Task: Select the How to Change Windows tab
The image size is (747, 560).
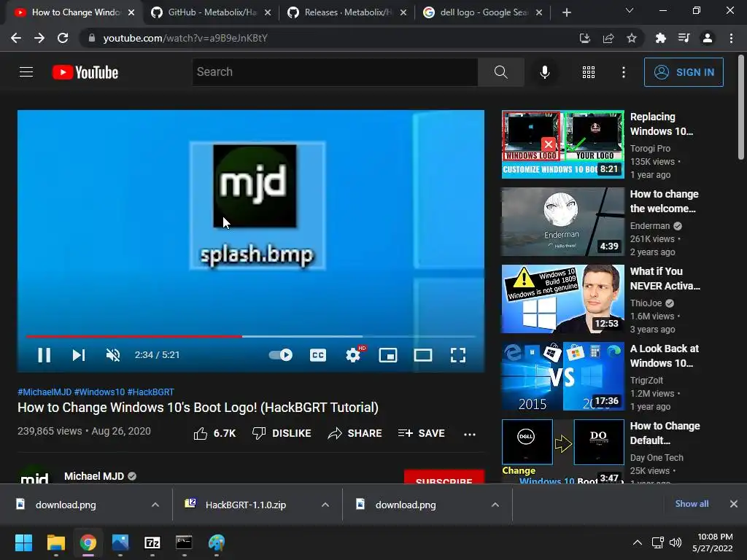Action: pyautogui.click(x=74, y=12)
